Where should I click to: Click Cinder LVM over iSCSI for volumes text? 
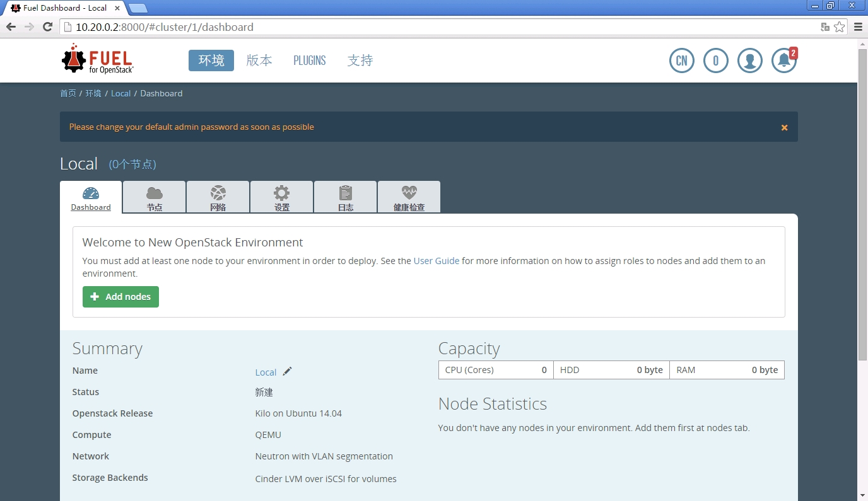[326, 479]
